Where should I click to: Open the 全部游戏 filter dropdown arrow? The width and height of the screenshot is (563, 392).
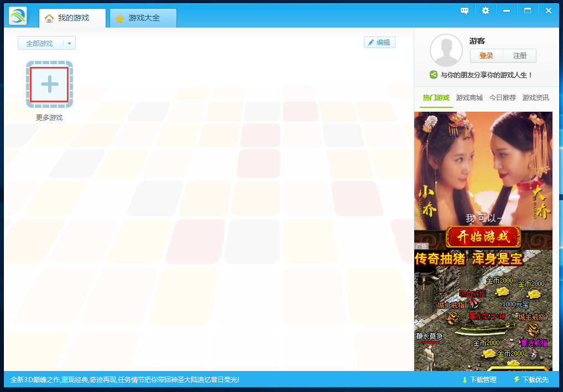tap(69, 43)
